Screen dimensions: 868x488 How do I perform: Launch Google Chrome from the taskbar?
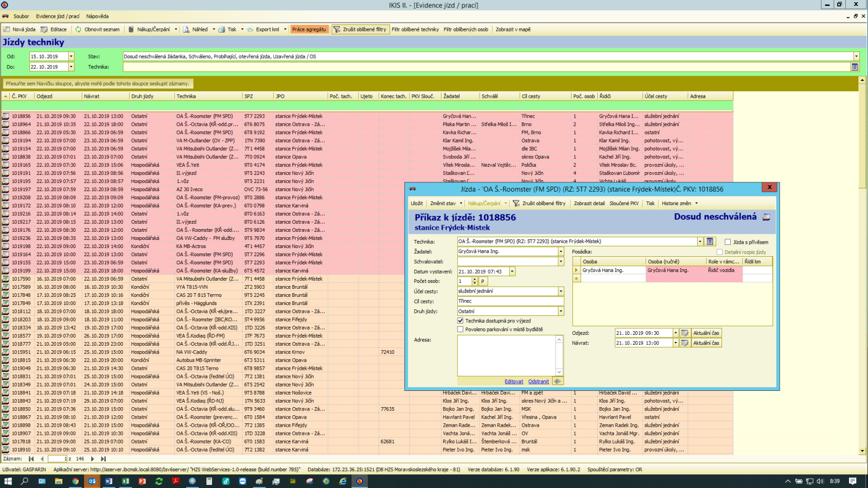75,481
